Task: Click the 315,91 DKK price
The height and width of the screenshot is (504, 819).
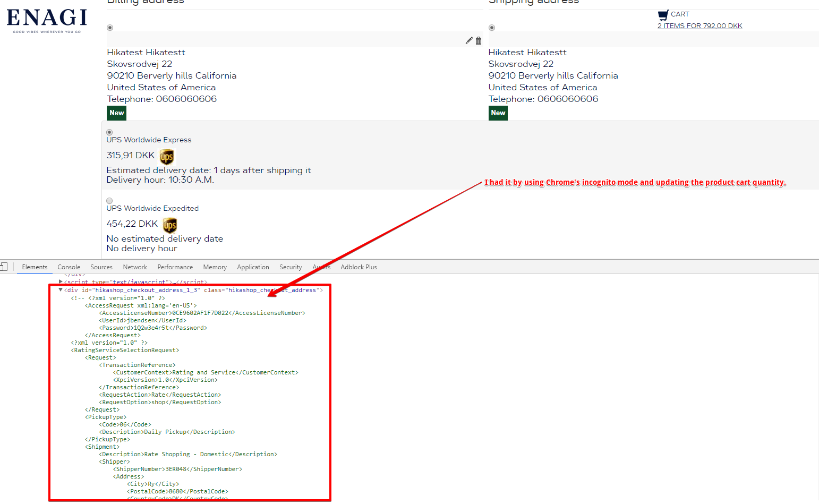Action: 131,155
